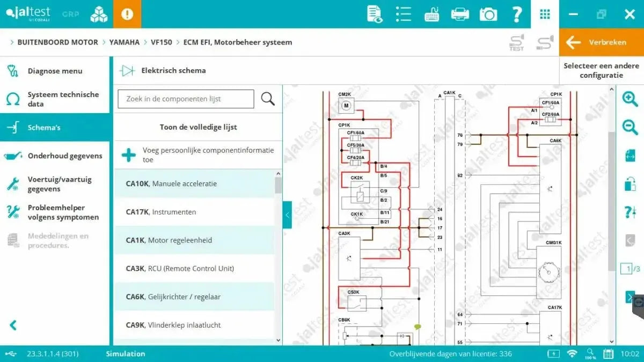Advance to next schematic page with arrow
Screen dimensions: 644x362
pyautogui.click(x=630, y=296)
